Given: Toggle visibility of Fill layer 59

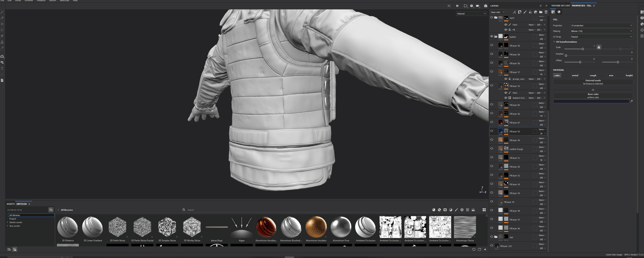Looking at the screenshot, I should click(492, 45).
